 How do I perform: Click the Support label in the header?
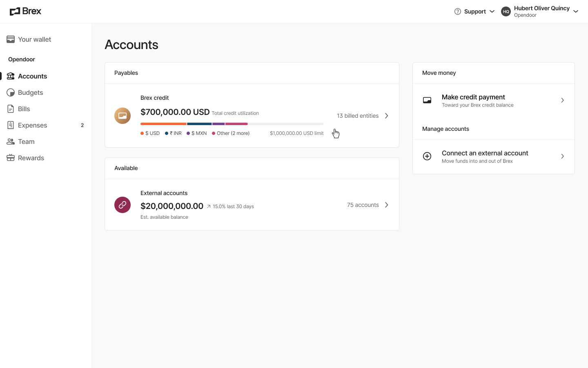pos(475,11)
